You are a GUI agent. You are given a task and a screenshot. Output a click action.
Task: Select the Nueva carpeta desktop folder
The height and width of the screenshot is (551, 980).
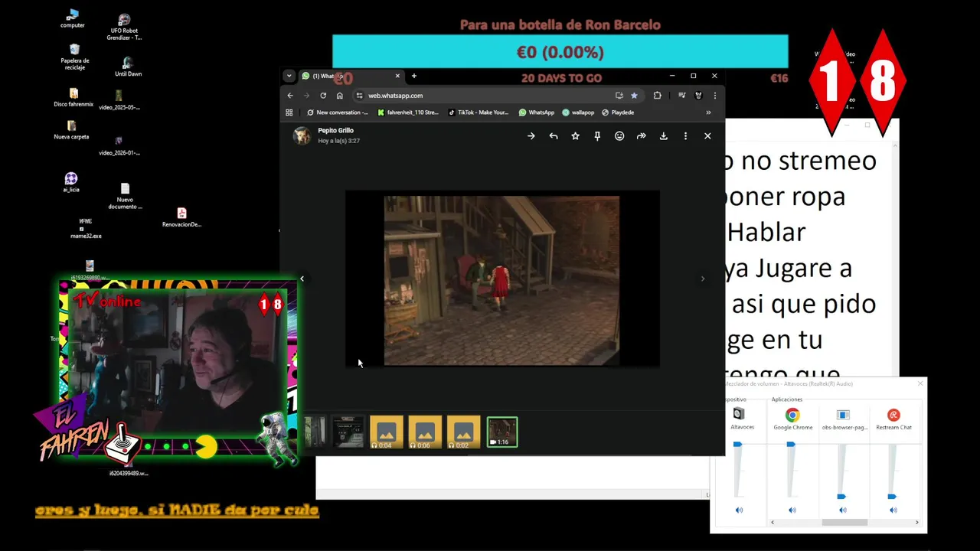71,130
